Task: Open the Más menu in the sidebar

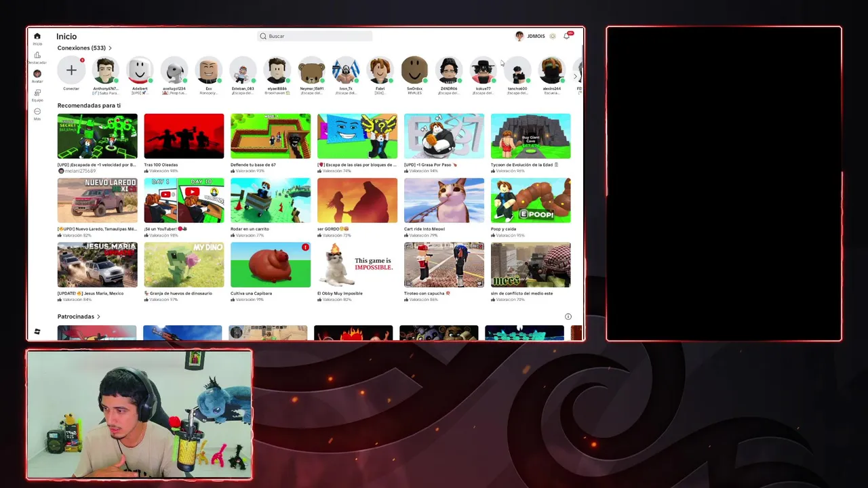Action: pos(37,114)
